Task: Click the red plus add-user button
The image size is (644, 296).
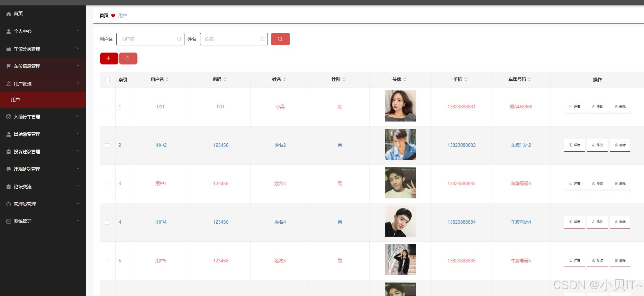Action: click(x=109, y=59)
